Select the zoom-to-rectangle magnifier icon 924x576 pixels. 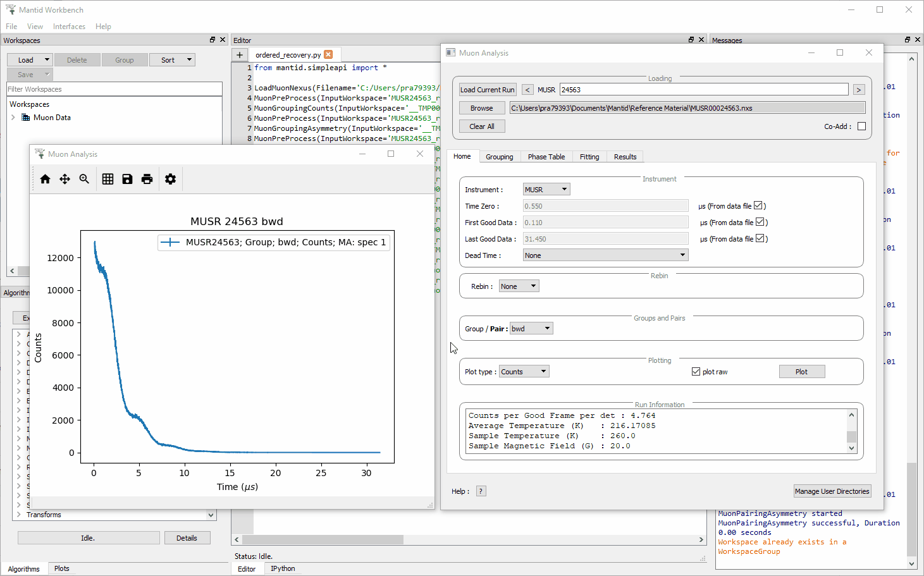tap(84, 179)
